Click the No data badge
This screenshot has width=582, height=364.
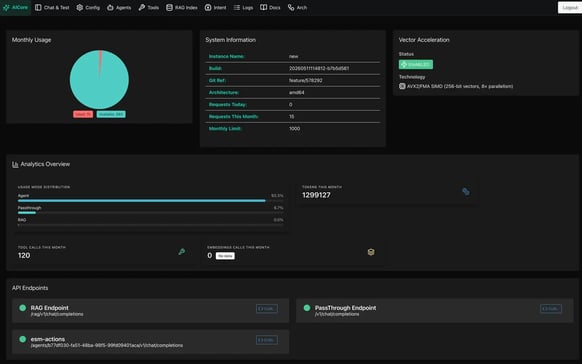pyautogui.click(x=225, y=256)
